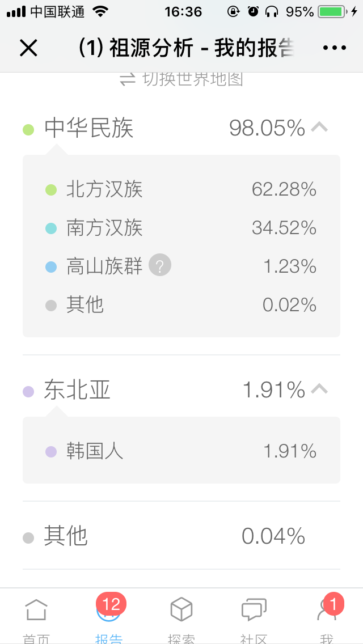The image size is (363, 644).
Task: Tap the 报告 tab with 12 badge
Action: click(x=109, y=609)
